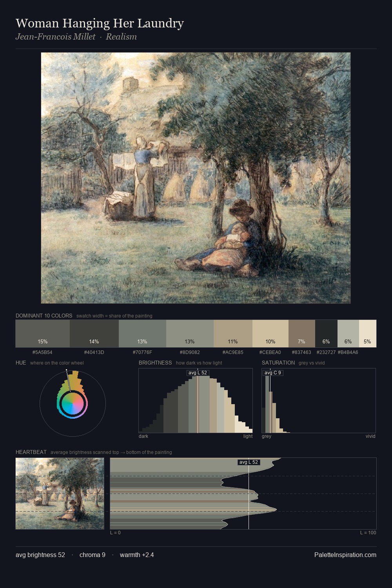Click the 'light' axis label under Brightness

tap(248, 436)
